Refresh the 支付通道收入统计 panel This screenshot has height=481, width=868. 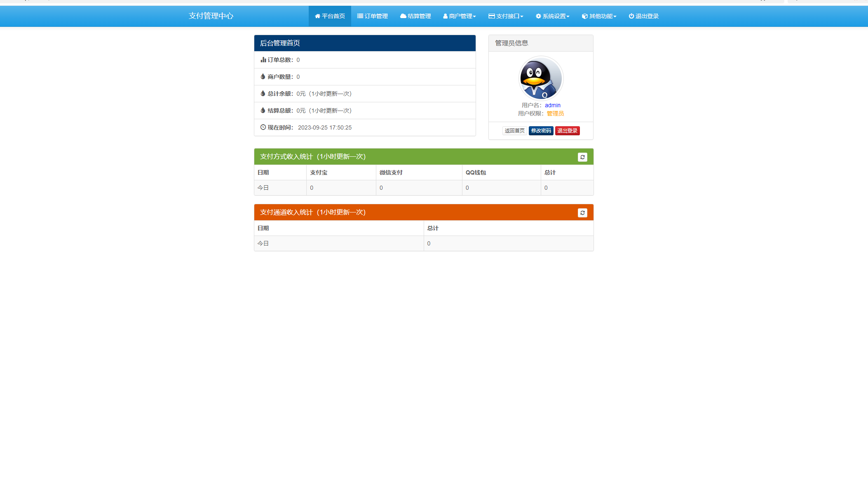(582, 213)
